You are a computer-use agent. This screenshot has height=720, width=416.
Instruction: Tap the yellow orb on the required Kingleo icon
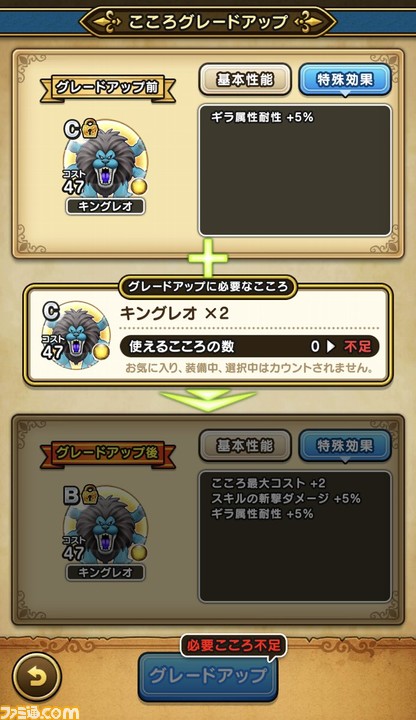click(101, 352)
